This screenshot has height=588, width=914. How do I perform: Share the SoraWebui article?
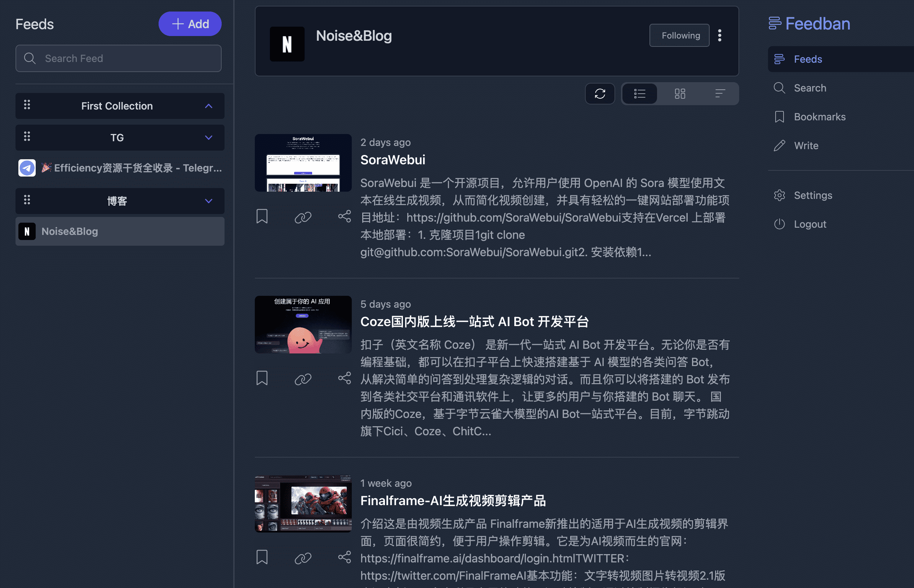coord(344,217)
